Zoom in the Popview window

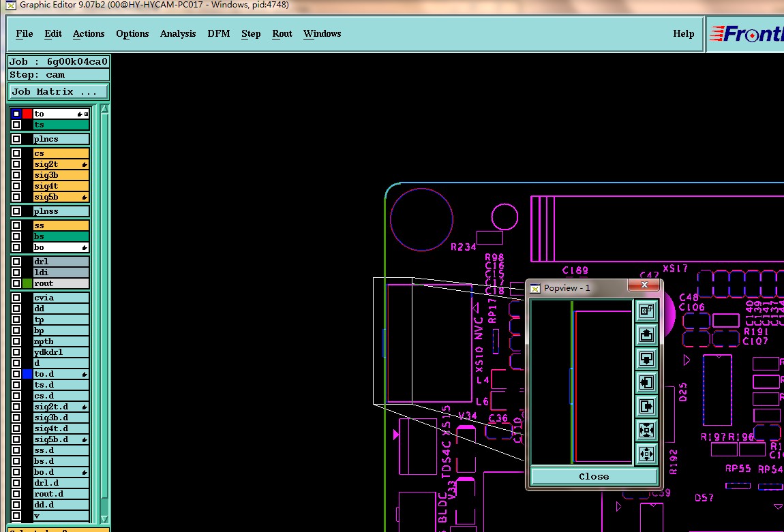pos(646,430)
